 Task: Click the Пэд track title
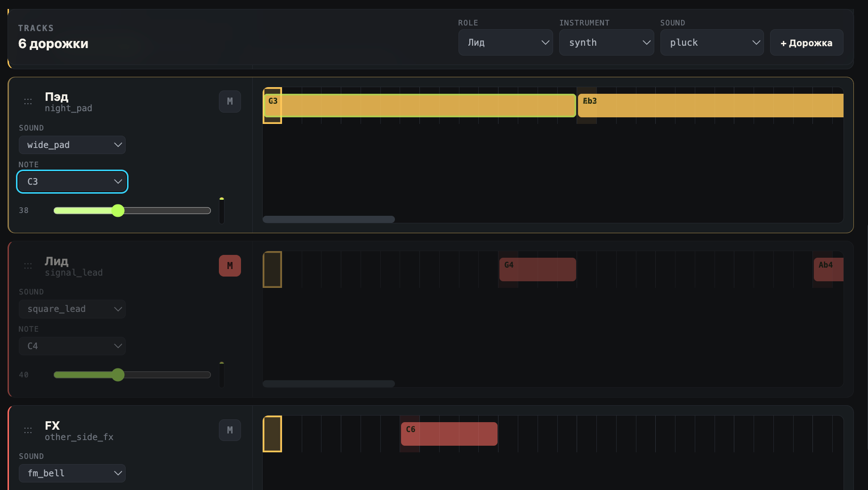tap(56, 97)
